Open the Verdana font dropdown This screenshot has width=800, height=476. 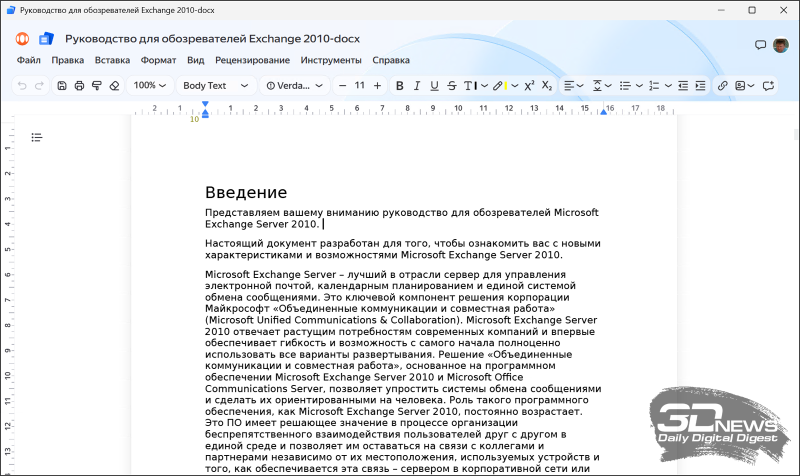pos(295,86)
